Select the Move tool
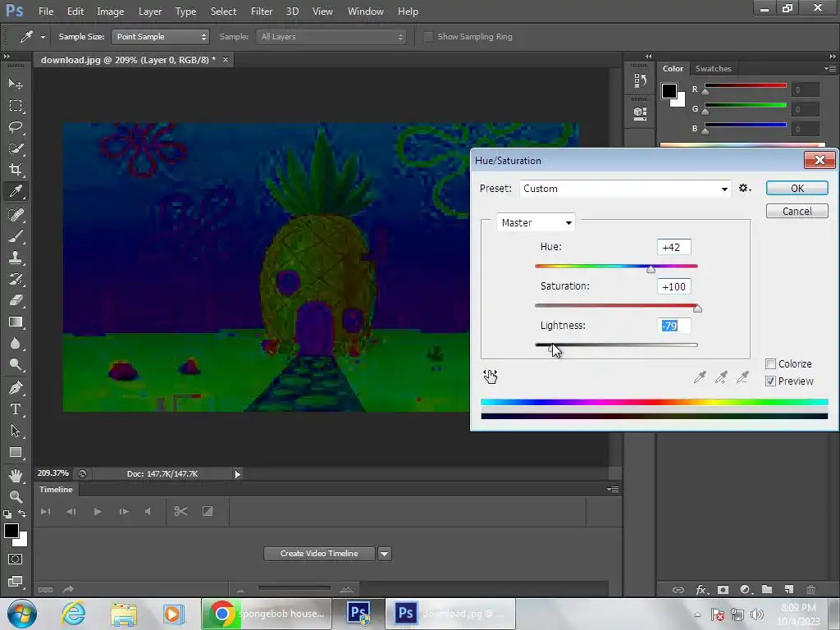This screenshot has height=630, width=840. 16,84
